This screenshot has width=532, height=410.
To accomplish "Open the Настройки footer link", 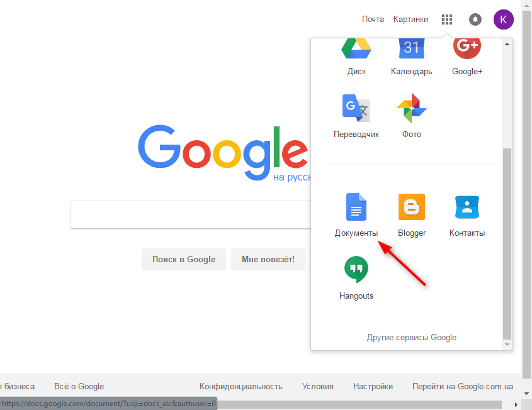I will tap(373, 386).
